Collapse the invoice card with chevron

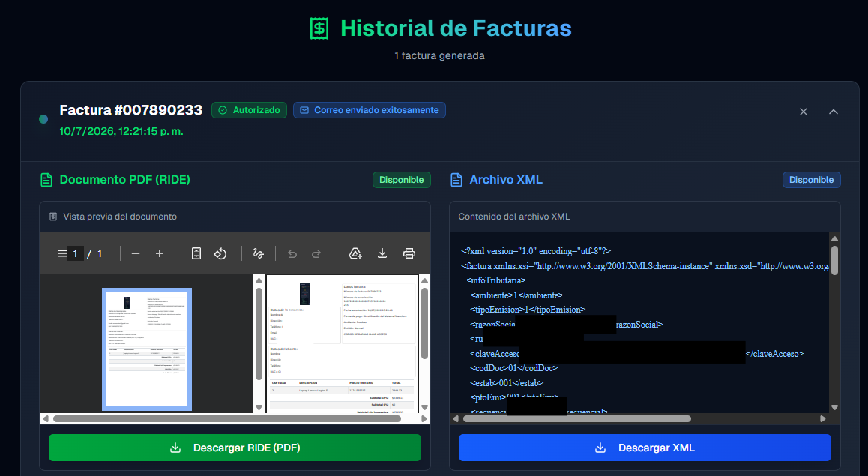[x=833, y=112]
